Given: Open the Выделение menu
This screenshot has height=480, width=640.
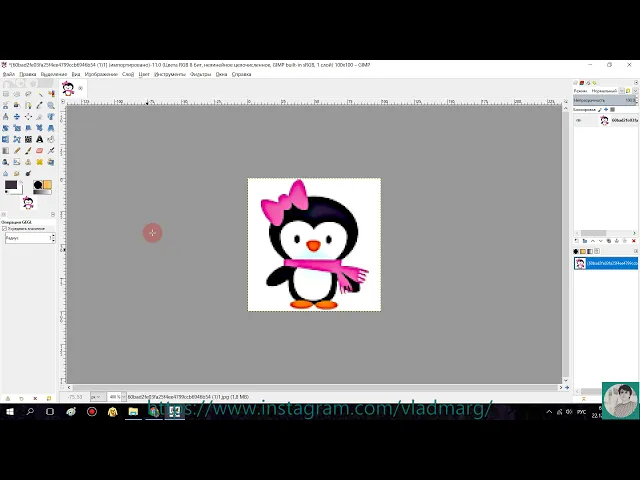Looking at the screenshot, I should [x=54, y=74].
